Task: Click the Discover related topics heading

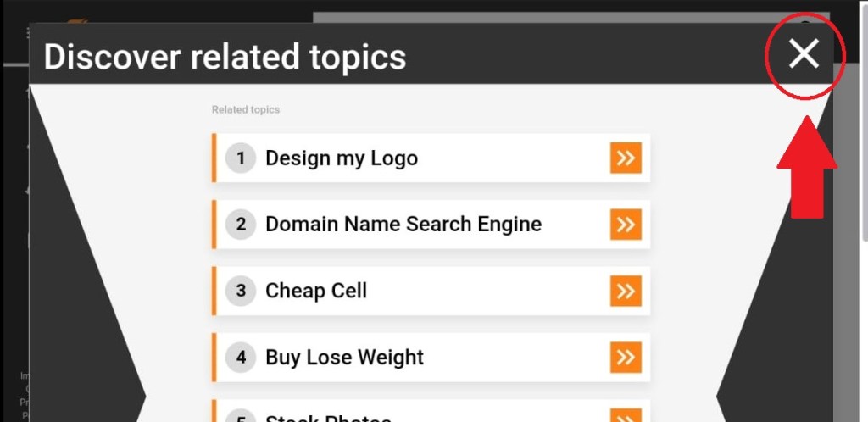Action: (x=225, y=57)
